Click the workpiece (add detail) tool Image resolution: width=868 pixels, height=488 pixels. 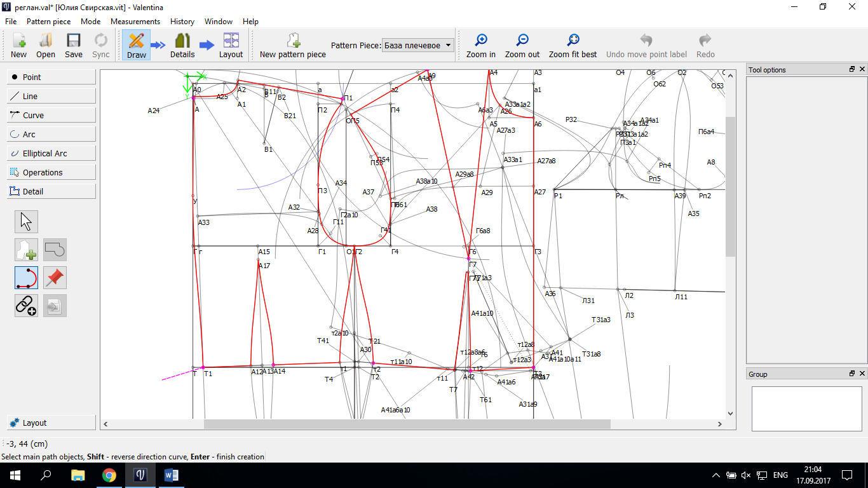(26, 250)
